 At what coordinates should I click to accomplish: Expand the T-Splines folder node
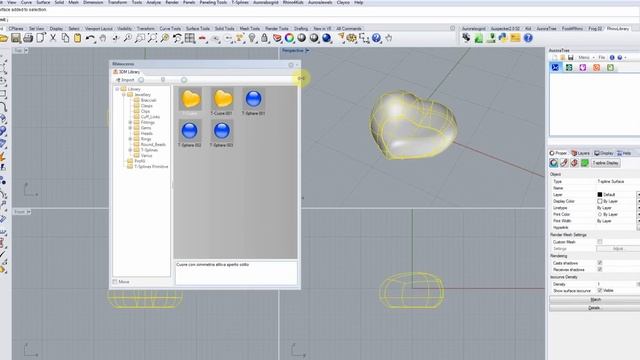130,150
